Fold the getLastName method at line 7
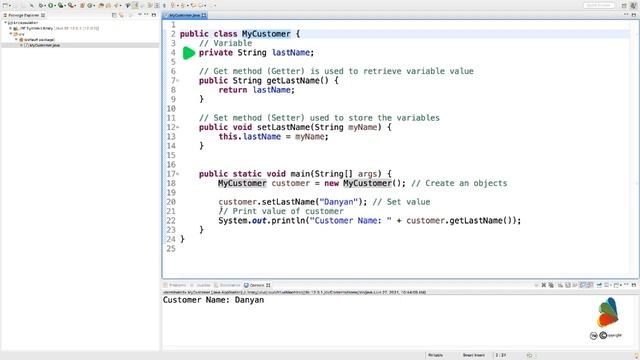 (178, 80)
